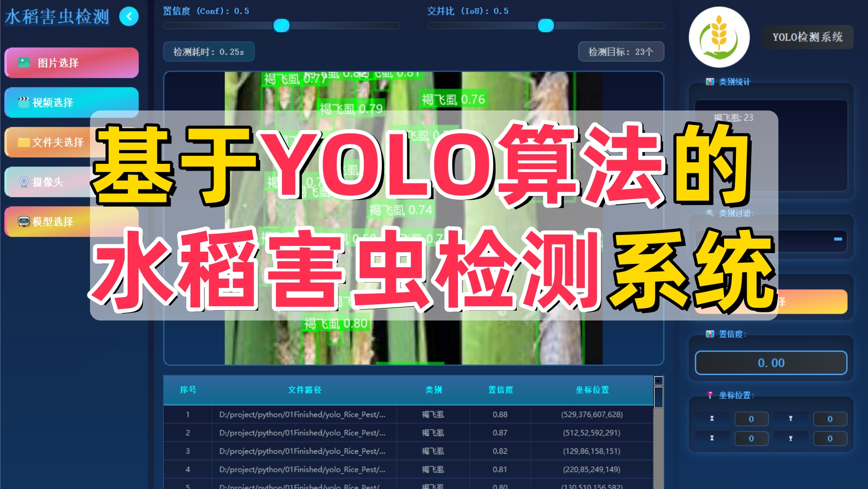Click the 置信度 value field showing 0.00
The image size is (868, 489).
point(771,362)
